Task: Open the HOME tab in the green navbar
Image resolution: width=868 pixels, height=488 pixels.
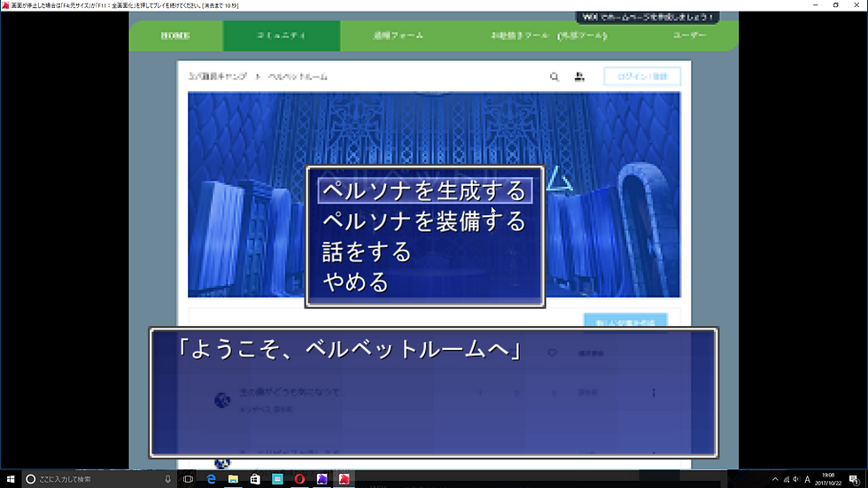Action: pos(175,36)
